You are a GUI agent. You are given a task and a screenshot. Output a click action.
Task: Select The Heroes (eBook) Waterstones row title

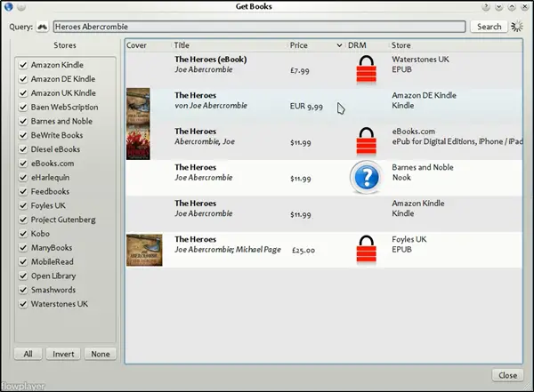210,60
